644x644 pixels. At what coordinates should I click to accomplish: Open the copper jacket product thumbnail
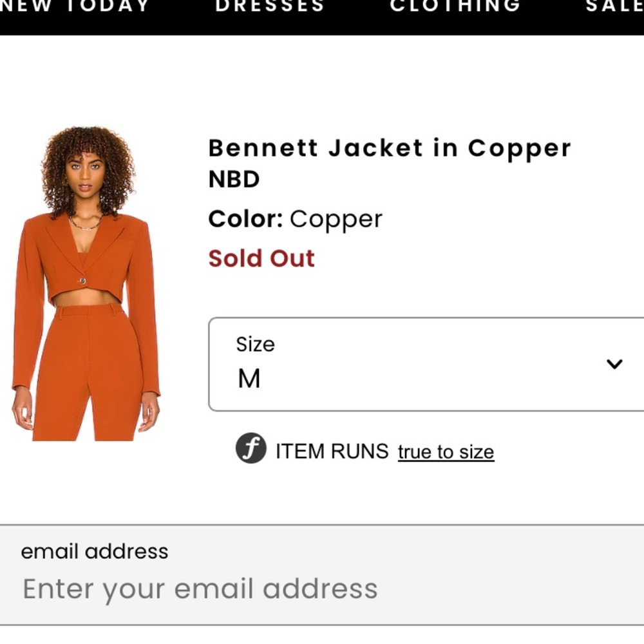click(87, 283)
